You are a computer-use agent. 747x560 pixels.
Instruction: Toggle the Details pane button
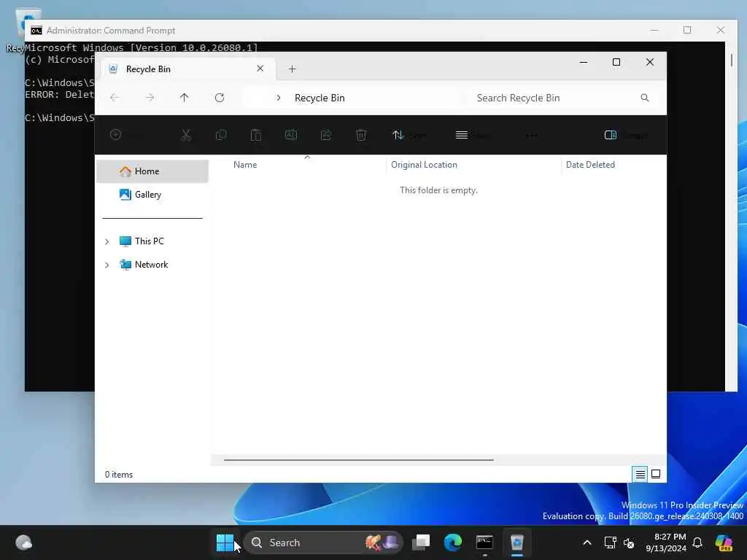(x=626, y=135)
